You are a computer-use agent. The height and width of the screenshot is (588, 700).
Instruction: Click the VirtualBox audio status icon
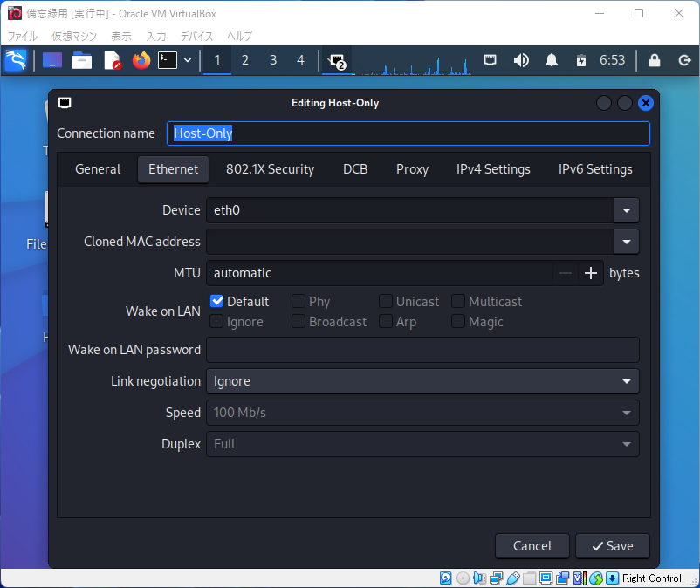(x=479, y=578)
